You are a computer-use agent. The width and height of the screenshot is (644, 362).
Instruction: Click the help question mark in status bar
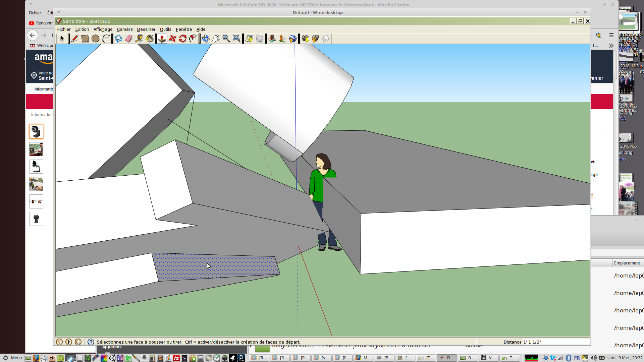point(91,342)
